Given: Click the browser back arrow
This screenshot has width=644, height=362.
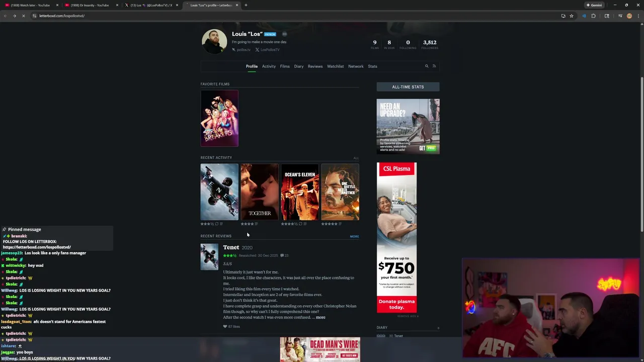Looking at the screenshot, I should click(6, 16).
